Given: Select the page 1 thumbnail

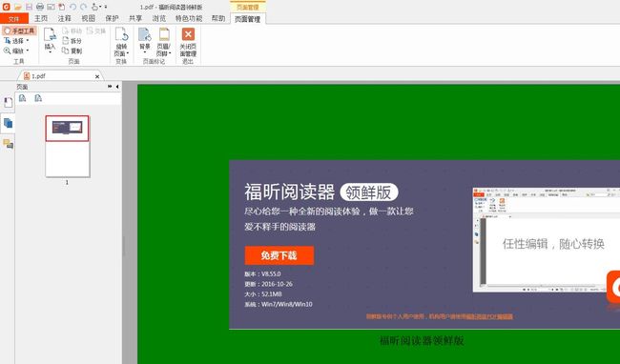Looking at the screenshot, I should point(67,146).
